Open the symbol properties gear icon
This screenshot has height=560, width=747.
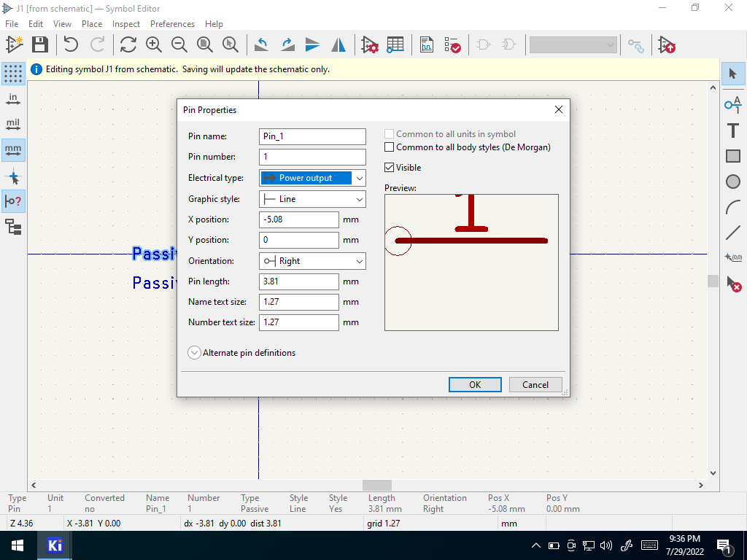(x=370, y=45)
